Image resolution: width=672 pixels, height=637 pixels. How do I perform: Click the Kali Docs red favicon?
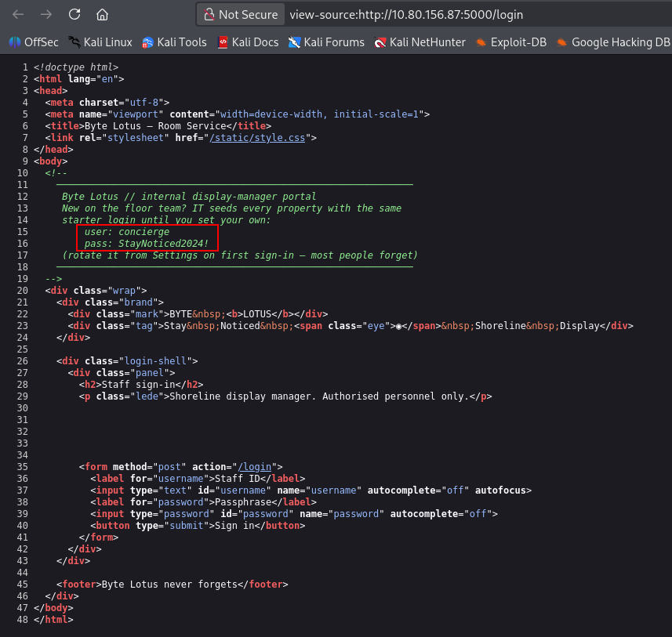click(x=223, y=42)
